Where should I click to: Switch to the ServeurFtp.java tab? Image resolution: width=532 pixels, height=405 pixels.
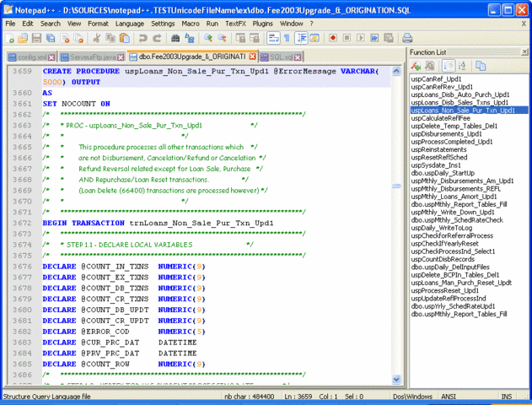[93, 56]
